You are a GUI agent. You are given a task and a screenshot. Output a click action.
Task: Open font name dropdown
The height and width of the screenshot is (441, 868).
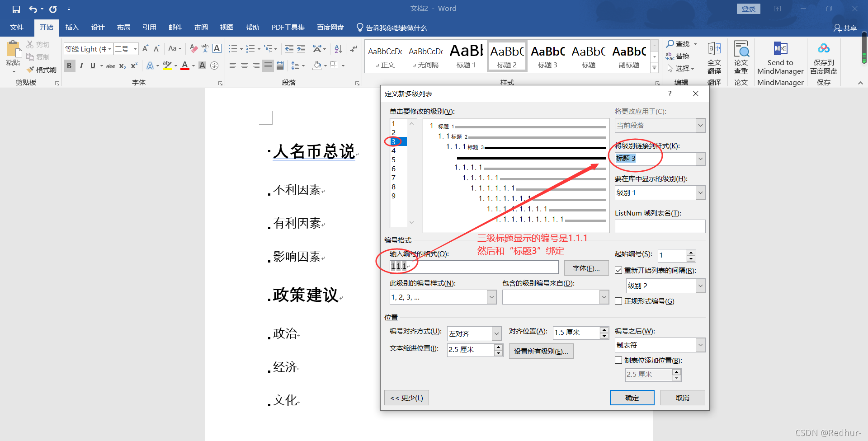(109, 49)
